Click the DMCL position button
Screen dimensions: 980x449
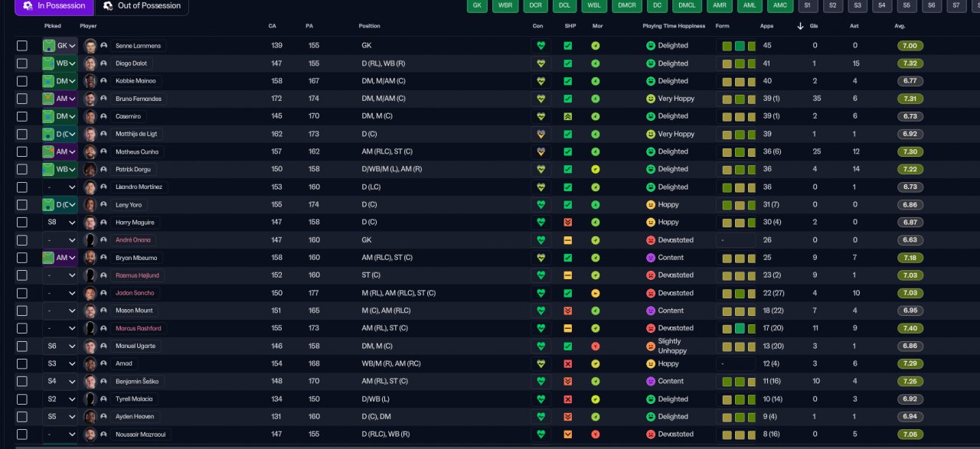click(688, 5)
